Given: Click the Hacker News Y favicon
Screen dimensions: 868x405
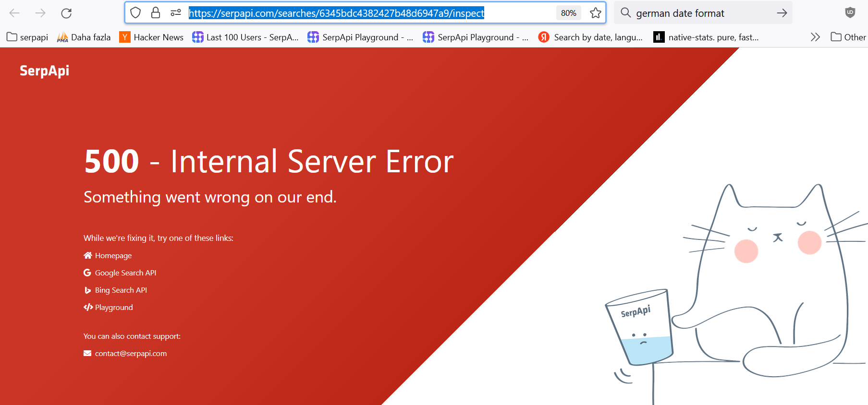Looking at the screenshot, I should click(125, 37).
